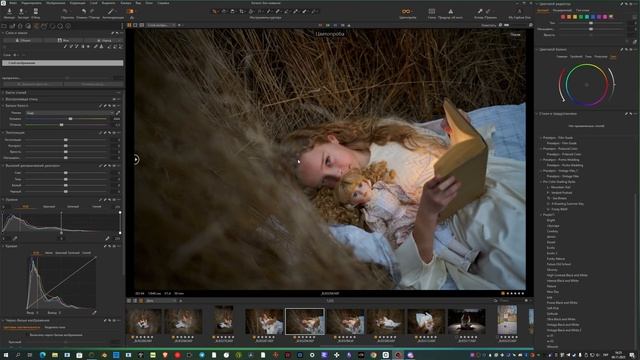Collapse the White Balance panel

3,106
